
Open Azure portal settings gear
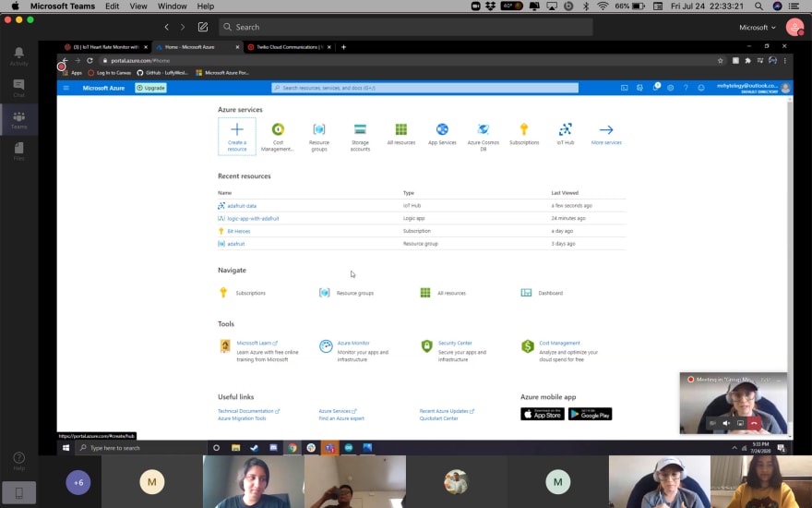tap(671, 88)
